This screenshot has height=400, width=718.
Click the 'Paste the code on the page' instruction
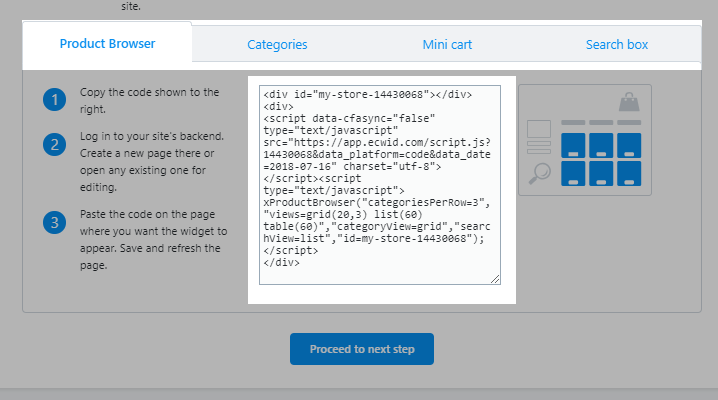coord(153,240)
